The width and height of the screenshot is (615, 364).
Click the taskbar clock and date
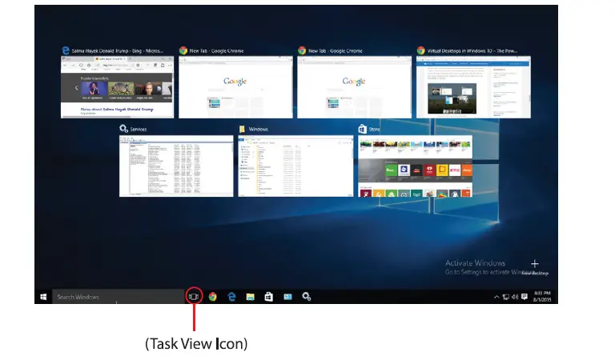pos(542,297)
